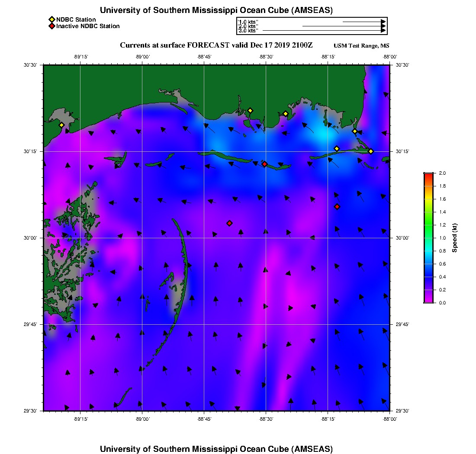The image size is (476, 454).
Task: Click the red top of the speed color bar
Action: (428, 175)
